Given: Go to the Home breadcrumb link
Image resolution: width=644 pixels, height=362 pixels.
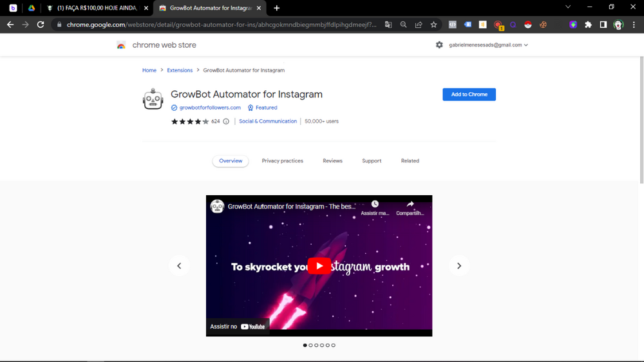Looking at the screenshot, I should pos(149,70).
